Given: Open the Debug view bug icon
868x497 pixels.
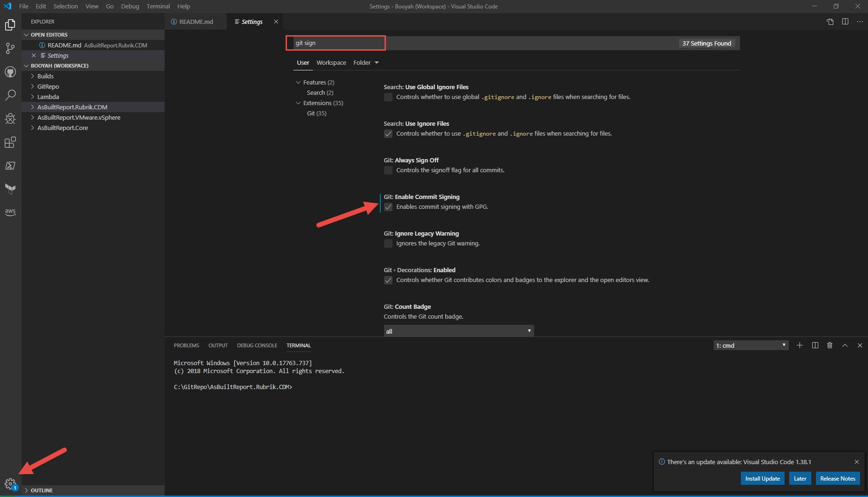Looking at the screenshot, I should point(10,119).
